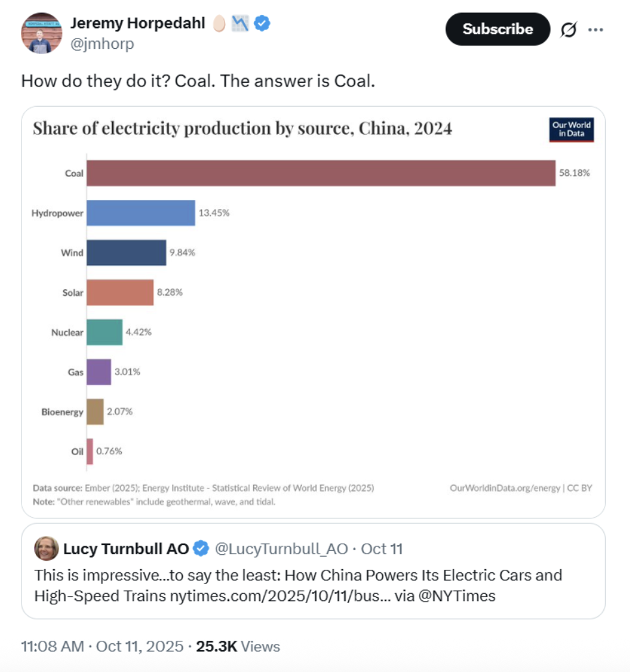Click the Coal bar in the chart
Viewport: 630px width, 672px height.
point(321,173)
